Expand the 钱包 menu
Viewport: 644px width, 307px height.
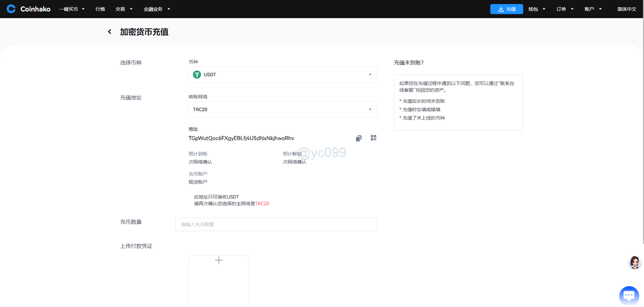537,9
